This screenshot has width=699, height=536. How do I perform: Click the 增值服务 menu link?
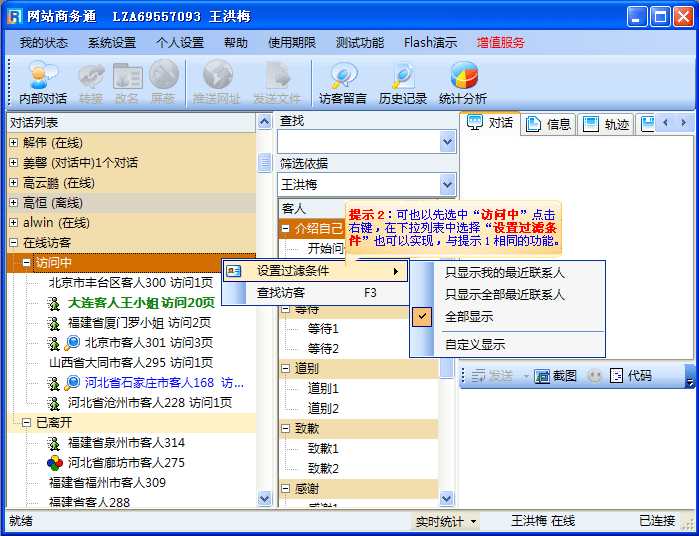(x=500, y=43)
